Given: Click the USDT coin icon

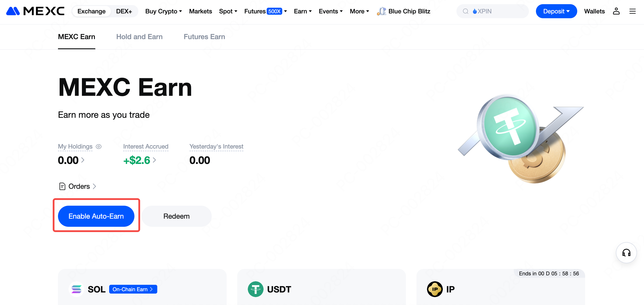Looking at the screenshot, I should pos(255,289).
